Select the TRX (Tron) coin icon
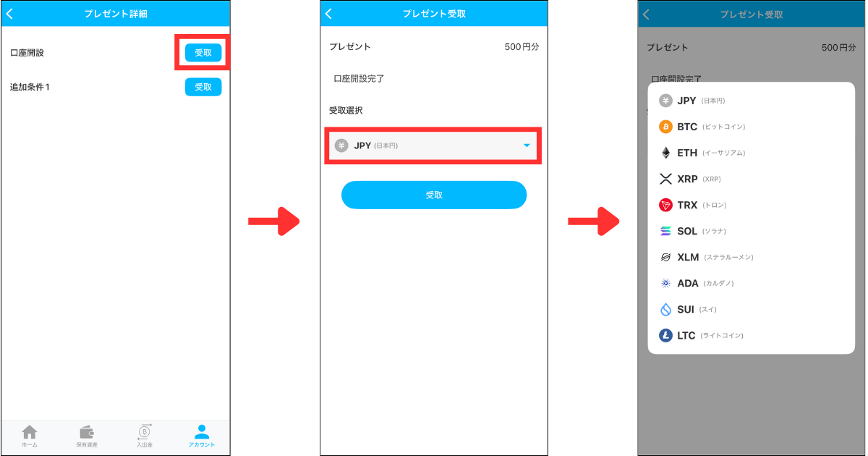The width and height of the screenshot is (868, 456). (x=664, y=205)
